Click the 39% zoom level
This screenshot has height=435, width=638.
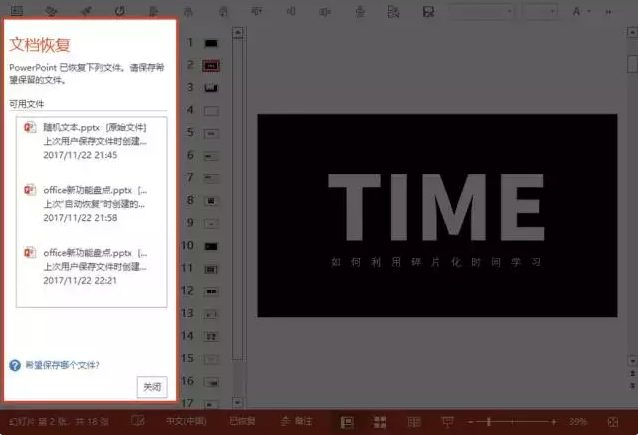[578, 422]
